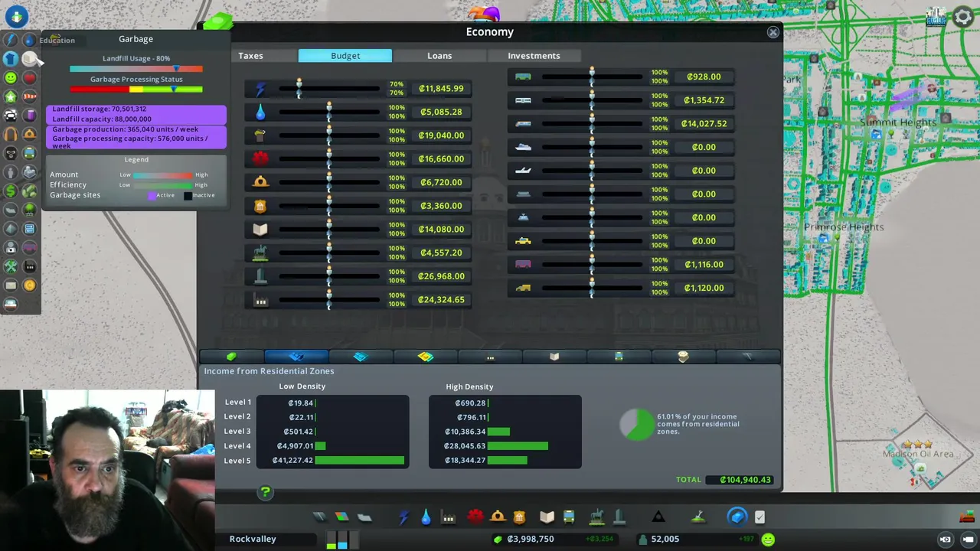Open the Investments tab

[x=534, y=55]
